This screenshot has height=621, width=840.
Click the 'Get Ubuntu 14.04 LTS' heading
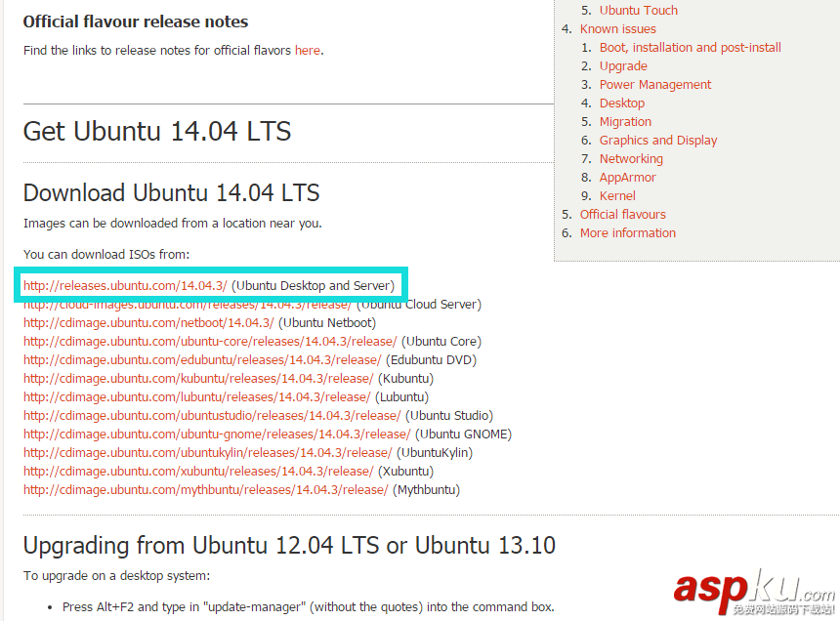157,132
